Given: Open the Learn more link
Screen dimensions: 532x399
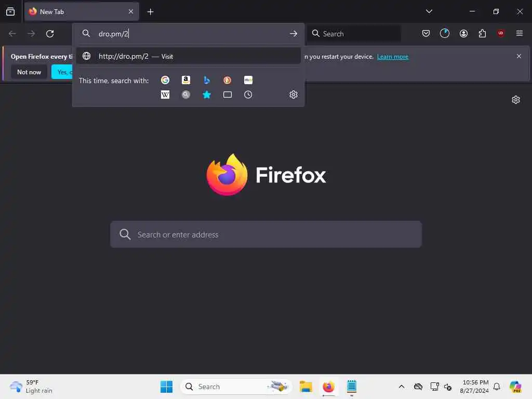Looking at the screenshot, I should pyautogui.click(x=393, y=57).
